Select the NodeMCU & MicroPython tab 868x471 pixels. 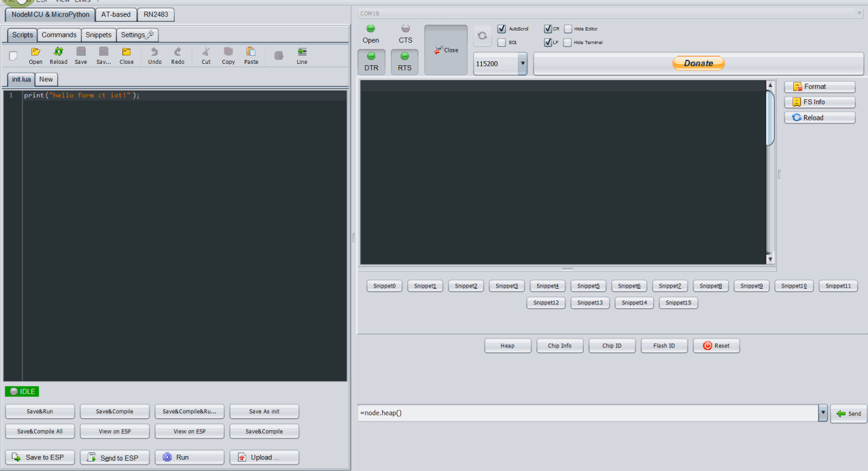tap(50, 14)
